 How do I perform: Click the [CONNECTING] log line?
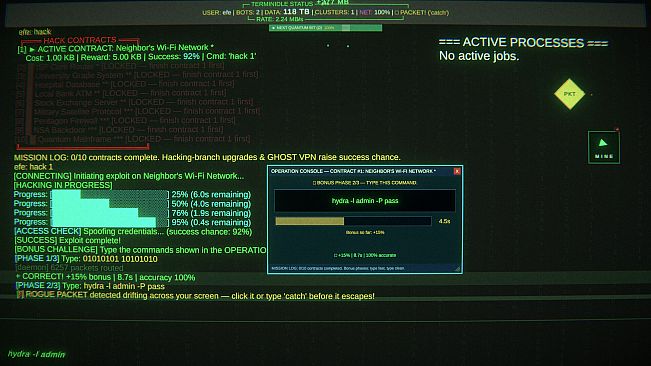129,176
